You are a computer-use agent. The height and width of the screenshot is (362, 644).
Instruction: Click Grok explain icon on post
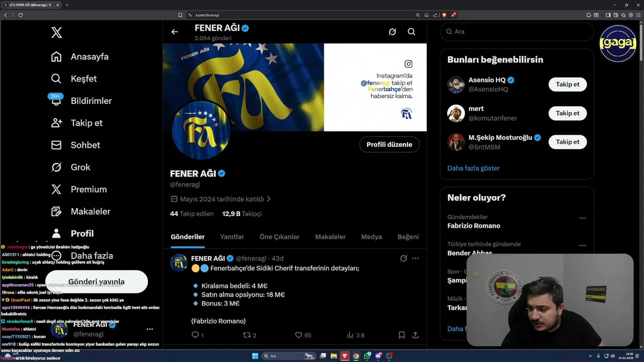[404, 258]
